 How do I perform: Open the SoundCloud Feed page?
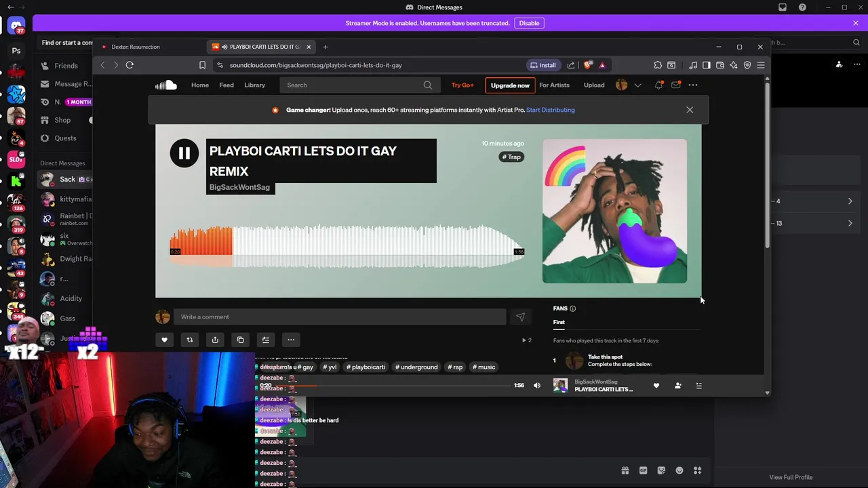click(x=226, y=85)
